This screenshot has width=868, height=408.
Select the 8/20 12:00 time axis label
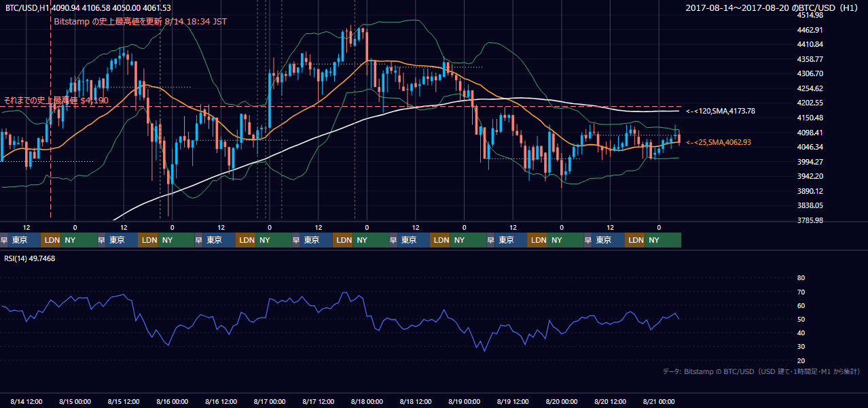(x=610, y=402)
